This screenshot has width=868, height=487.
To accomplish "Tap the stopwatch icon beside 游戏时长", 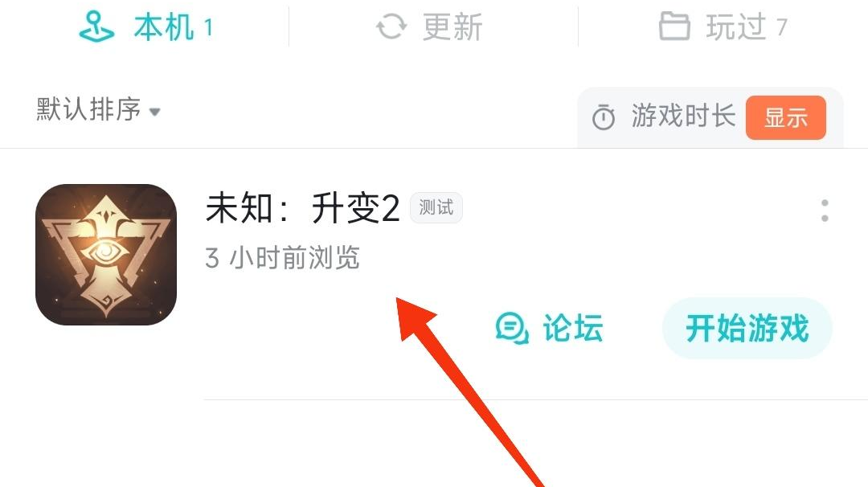I will click(604, 117).
